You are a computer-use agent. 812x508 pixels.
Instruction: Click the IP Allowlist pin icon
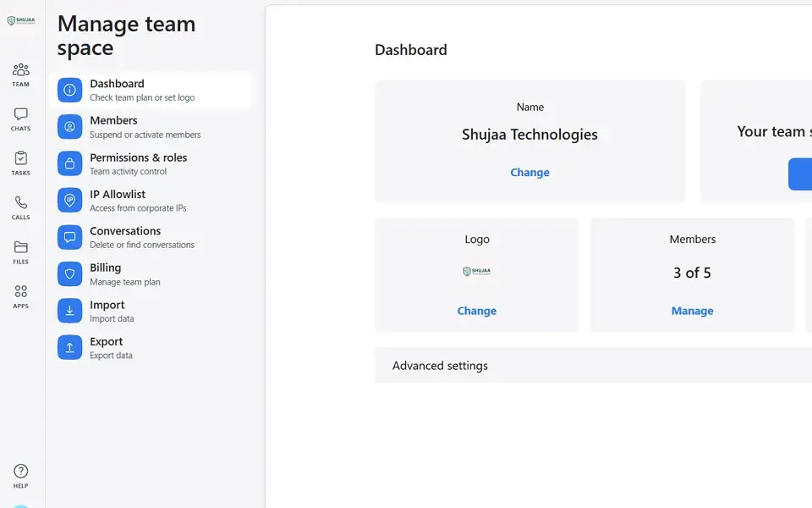70,201
